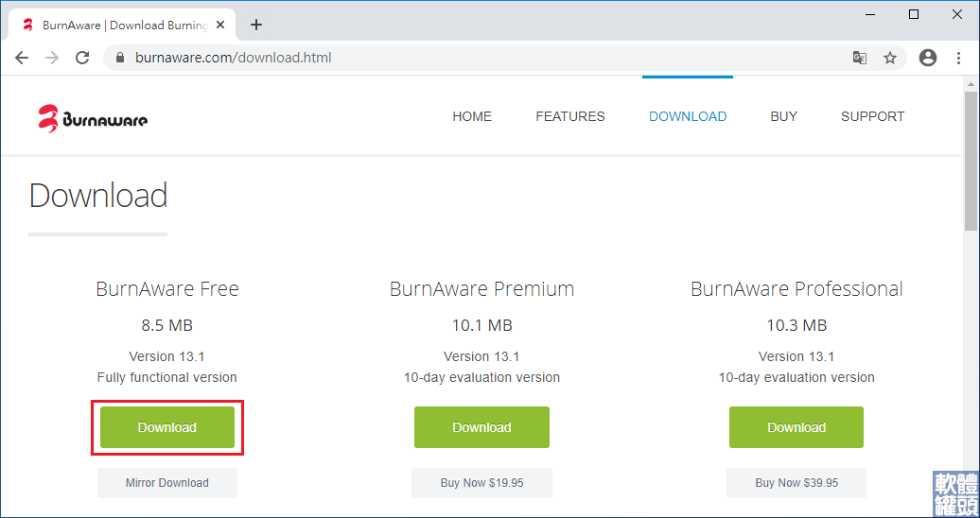Download BurnAware Premium with green button
This screenshot has width=980, height=518.
point(481,427)
